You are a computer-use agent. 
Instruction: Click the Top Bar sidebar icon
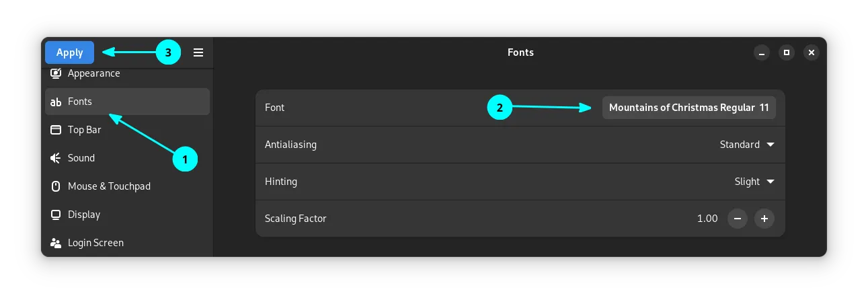(56, 130)
